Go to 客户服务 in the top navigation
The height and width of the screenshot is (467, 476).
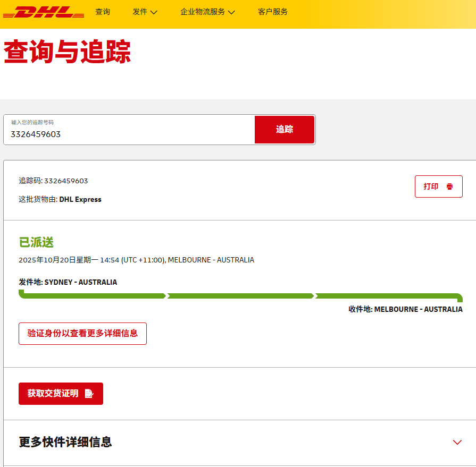point(273,12)
